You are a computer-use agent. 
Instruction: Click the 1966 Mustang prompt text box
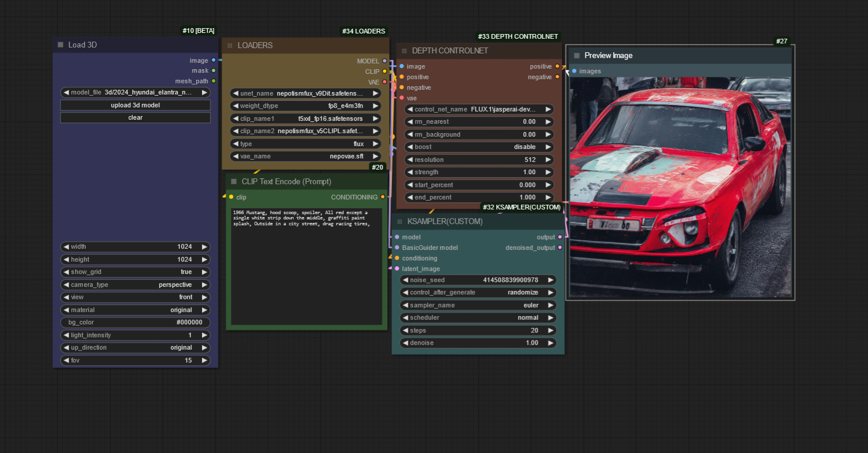(306, 266)
